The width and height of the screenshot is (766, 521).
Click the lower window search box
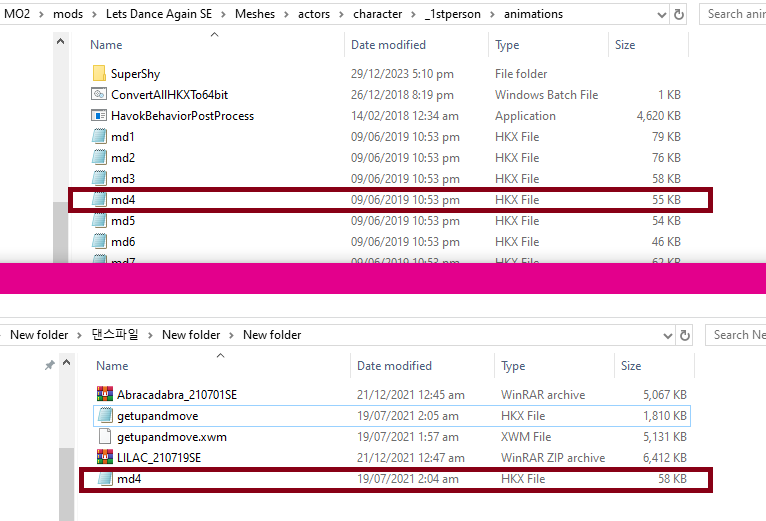(736, 335)
